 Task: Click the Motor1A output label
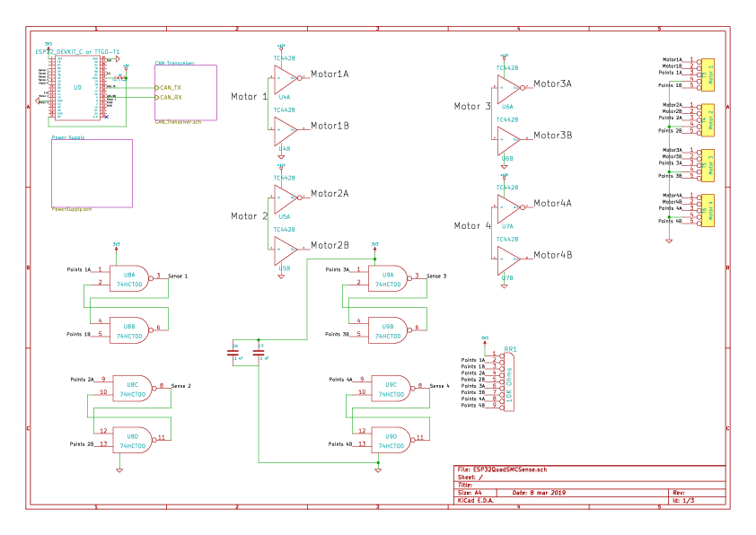coord(330,75)
